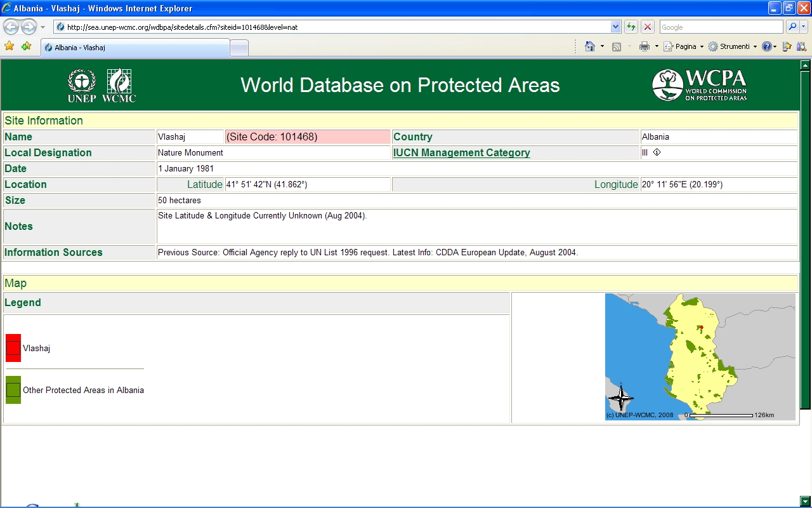Click the browser Forward arrow button
The width and height of the screenshot is (812, 508).
29,27
